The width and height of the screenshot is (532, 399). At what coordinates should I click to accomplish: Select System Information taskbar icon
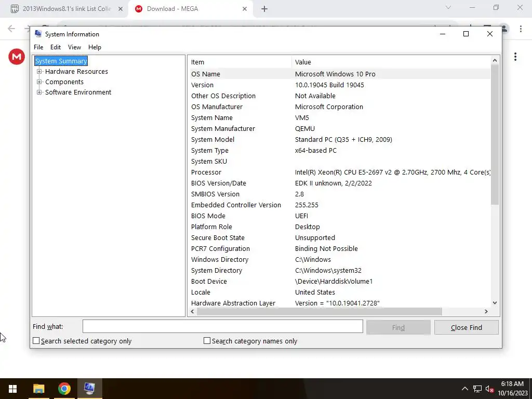tap(89, 389)
